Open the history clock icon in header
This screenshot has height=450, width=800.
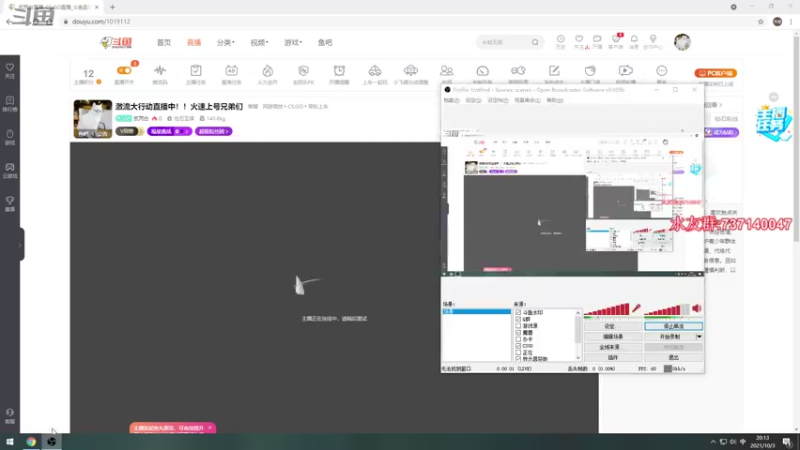(561, 39)
